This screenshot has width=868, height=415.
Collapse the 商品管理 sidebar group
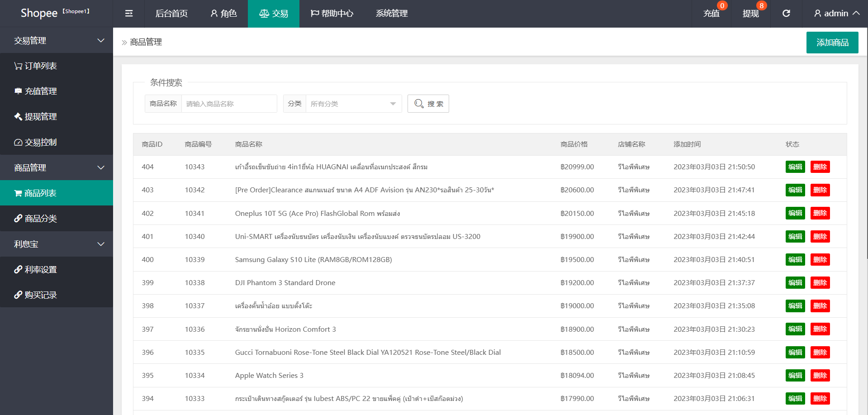[57, 168]
